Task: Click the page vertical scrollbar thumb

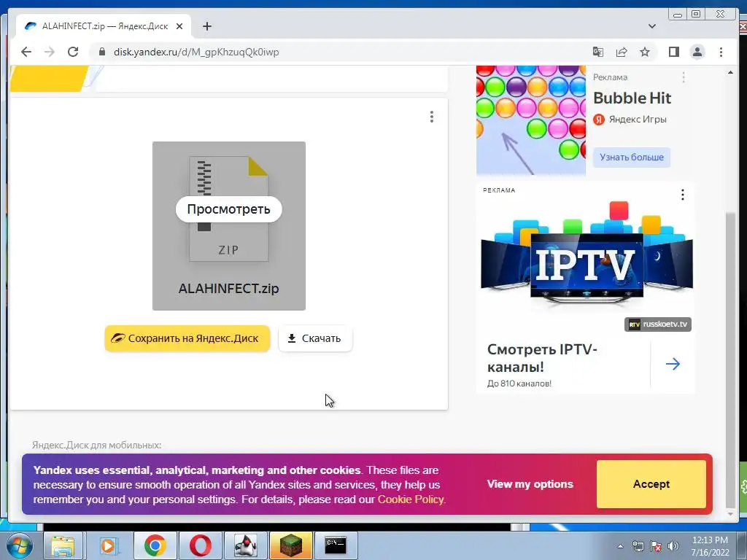Action: (730, 359)
